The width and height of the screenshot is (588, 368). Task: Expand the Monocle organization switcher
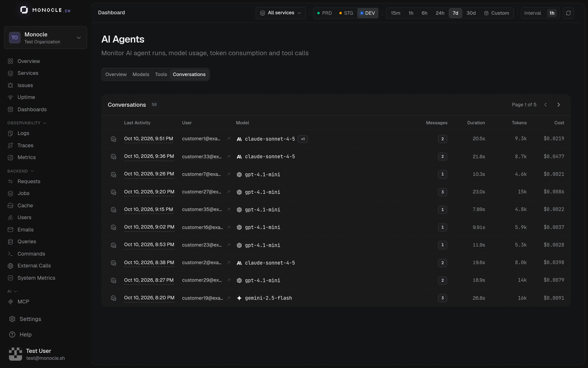click(46, 37)
